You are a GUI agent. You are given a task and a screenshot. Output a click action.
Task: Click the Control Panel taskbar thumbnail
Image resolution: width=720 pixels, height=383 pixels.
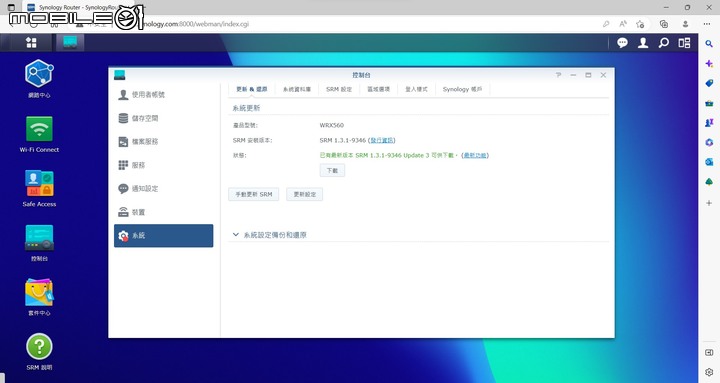point(70,43)
